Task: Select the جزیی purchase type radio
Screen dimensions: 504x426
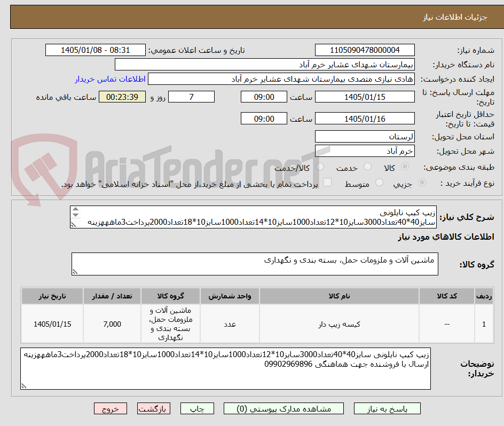Action: coord(422,183)
